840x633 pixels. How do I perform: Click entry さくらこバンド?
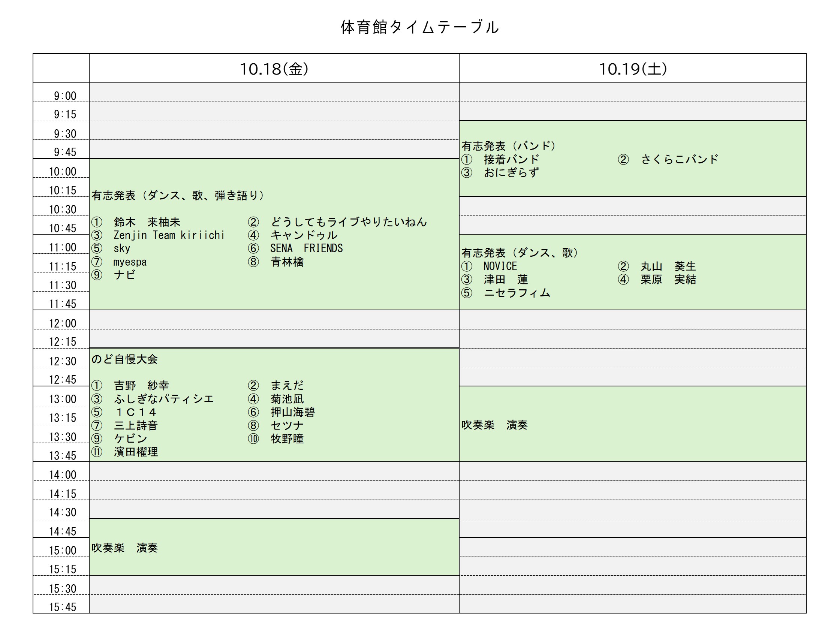(x=679, y=159)
